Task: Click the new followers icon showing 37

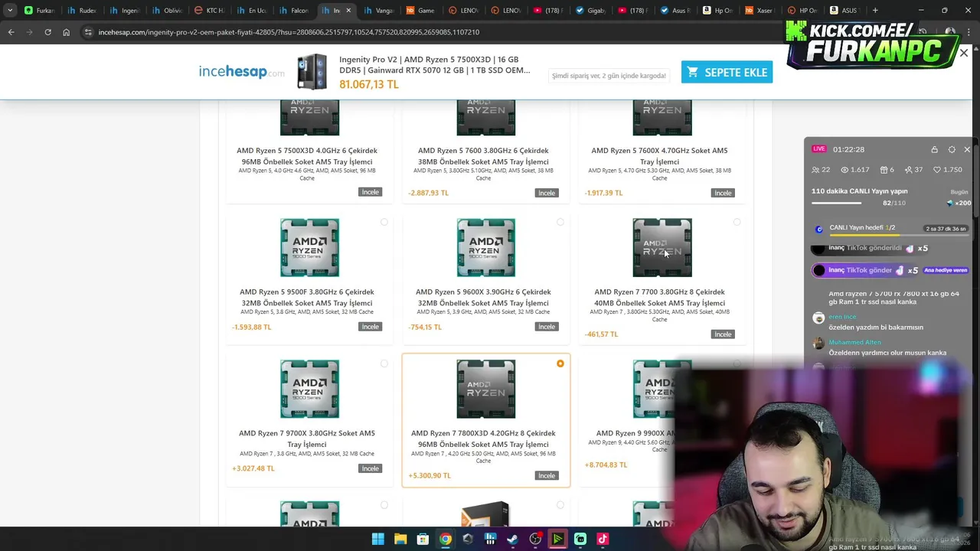Action: [908, 170]
